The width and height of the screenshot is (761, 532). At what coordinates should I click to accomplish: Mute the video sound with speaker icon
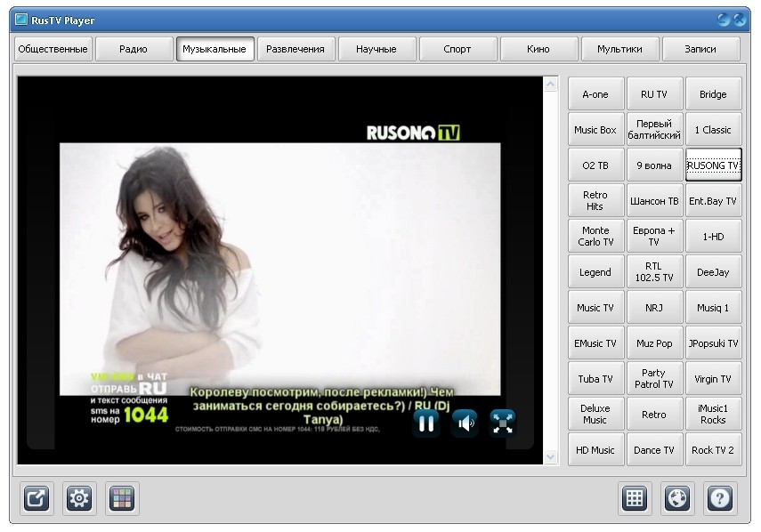point(465,423)
